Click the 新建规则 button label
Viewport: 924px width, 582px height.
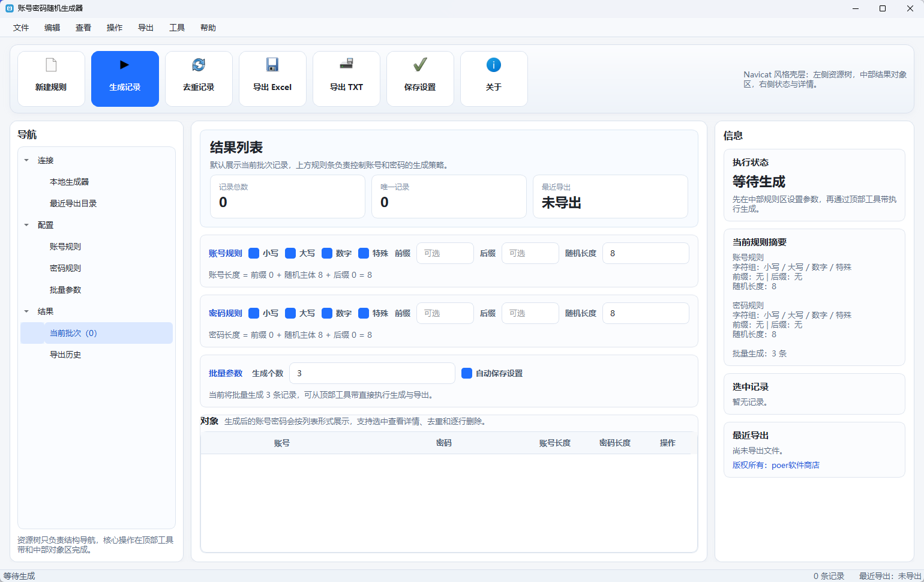[x=51, y=87]
